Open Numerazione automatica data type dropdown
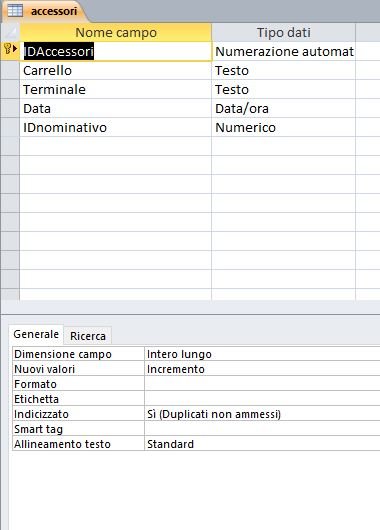Screen dimensions: 380x530 tap(284, 51)
